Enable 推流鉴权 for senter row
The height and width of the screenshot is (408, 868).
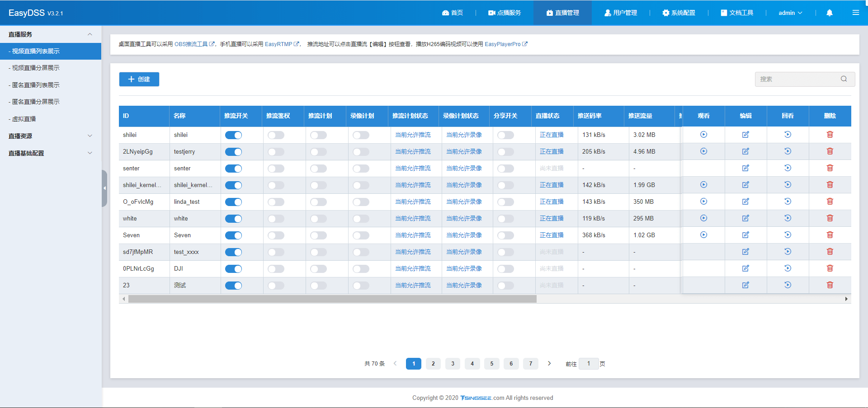tap(276, 169)
